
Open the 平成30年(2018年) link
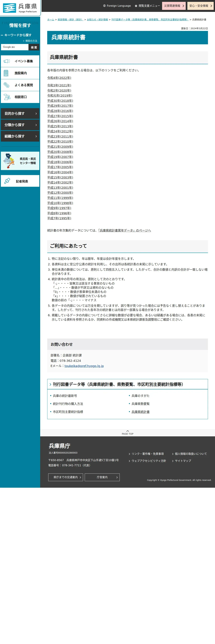pyautogui.click(x=60, y=101)
